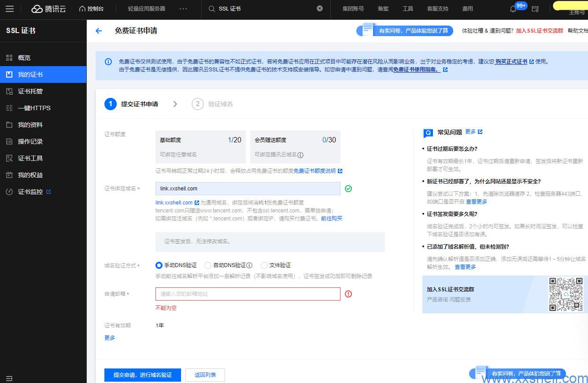Viewport: 588px width, 383px height.
Task: Clear the SSL 证书 search box
Action: 320,8
